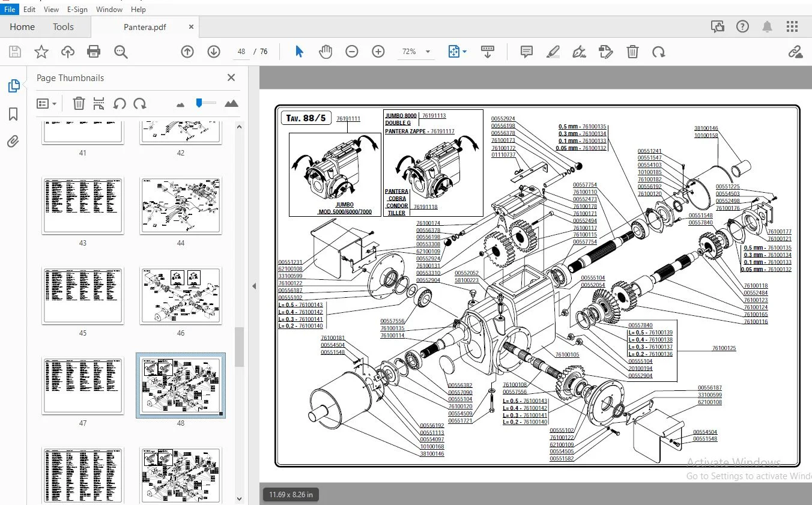Click the thumbnails scrollbar down arrow
Viewport: 812px width, 505px height.
pyautogui.click(x=239, y=498)
